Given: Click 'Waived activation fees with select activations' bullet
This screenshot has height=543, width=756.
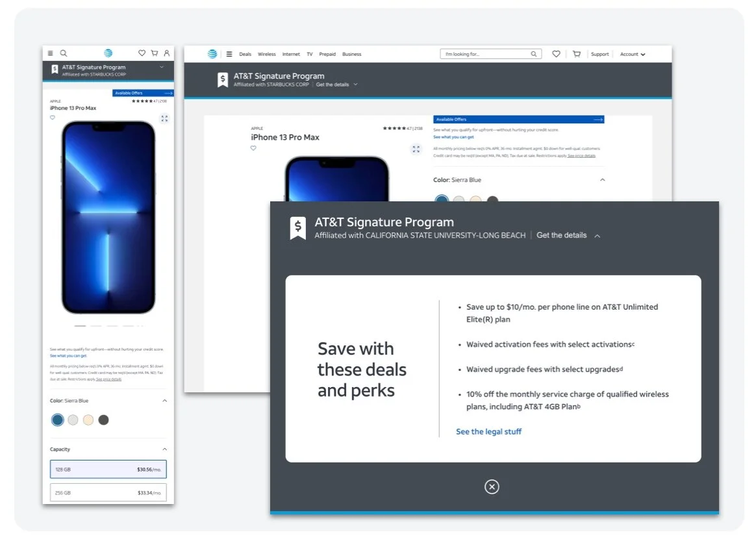Looking at the screenshot, I should (550, 344).
